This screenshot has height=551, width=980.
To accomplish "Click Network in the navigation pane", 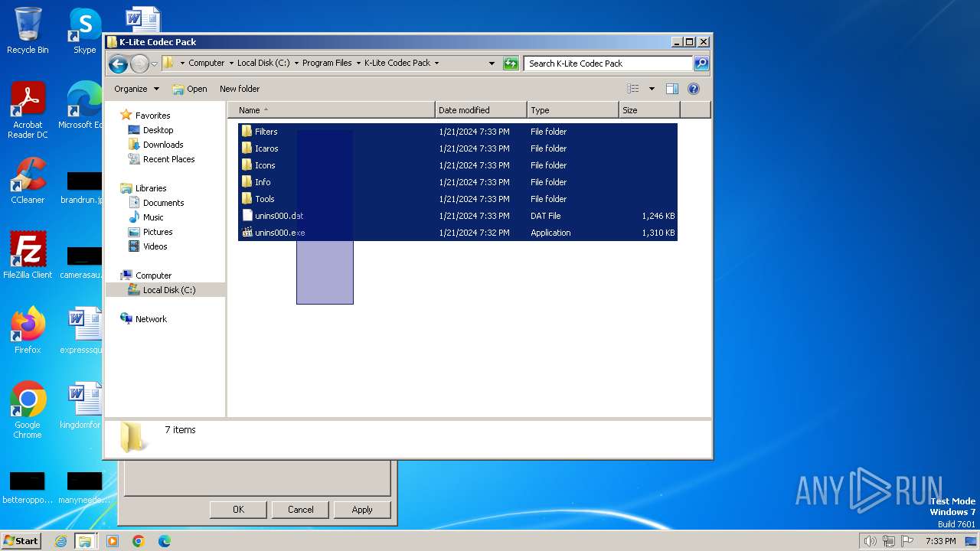I will pos(151,319).
